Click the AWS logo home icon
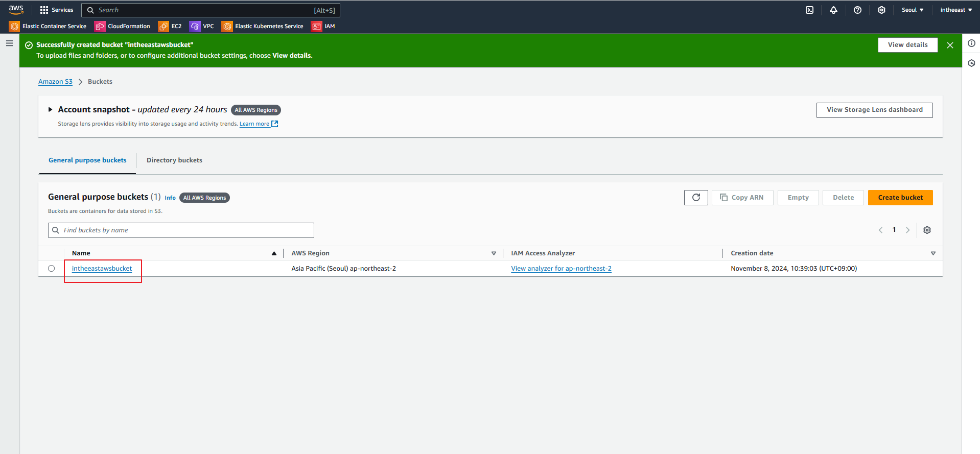The image size is (980, 454). 16,10
